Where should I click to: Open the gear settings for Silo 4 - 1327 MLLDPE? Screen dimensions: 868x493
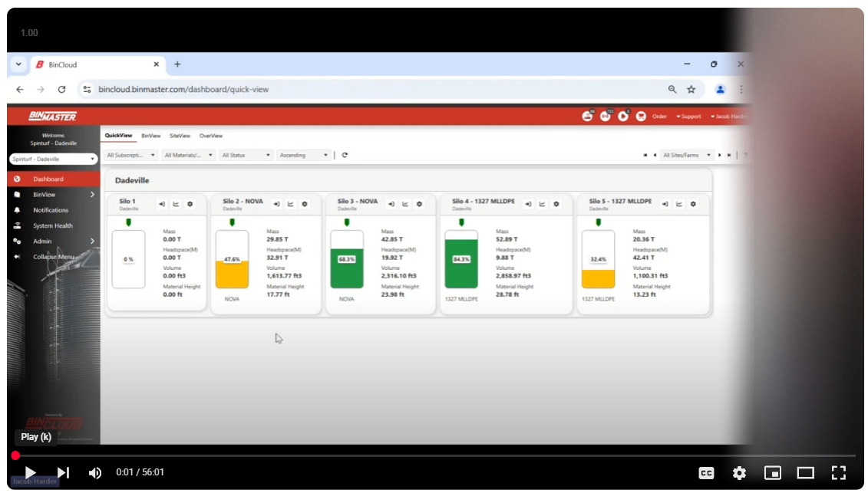point(556,204)
